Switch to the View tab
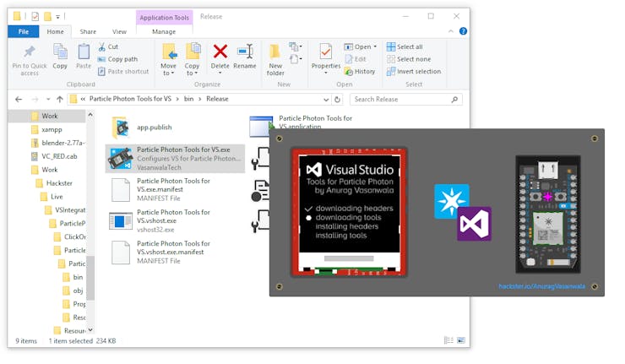 [119, 31]
